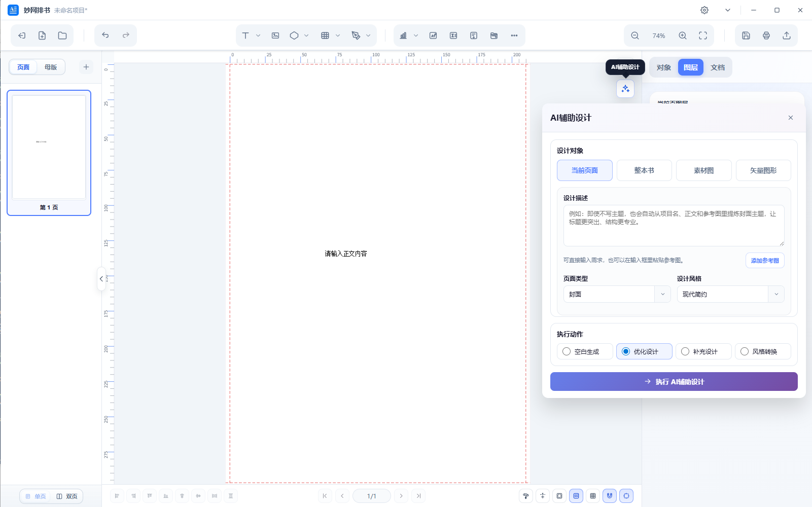Switch to the 文档 tab

pyautogui.click(x=718, y=67)
